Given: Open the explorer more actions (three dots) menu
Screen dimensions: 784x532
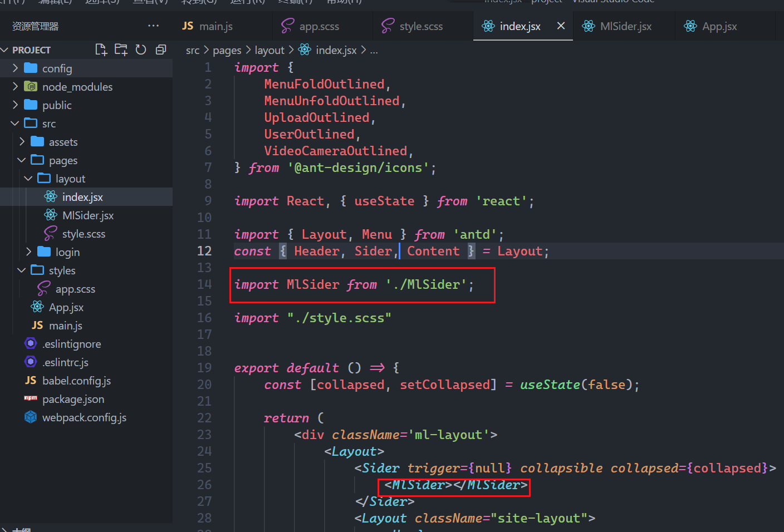Looking at the screenshot, I should [x=154, y=26].
